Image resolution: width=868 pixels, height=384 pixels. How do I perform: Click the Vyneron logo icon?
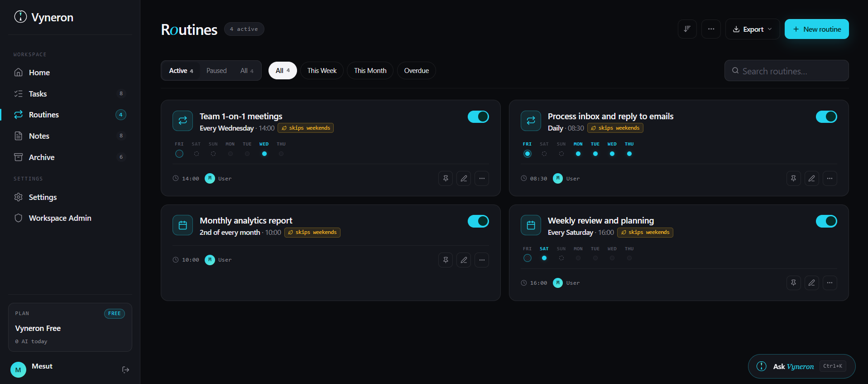[20, 17]
